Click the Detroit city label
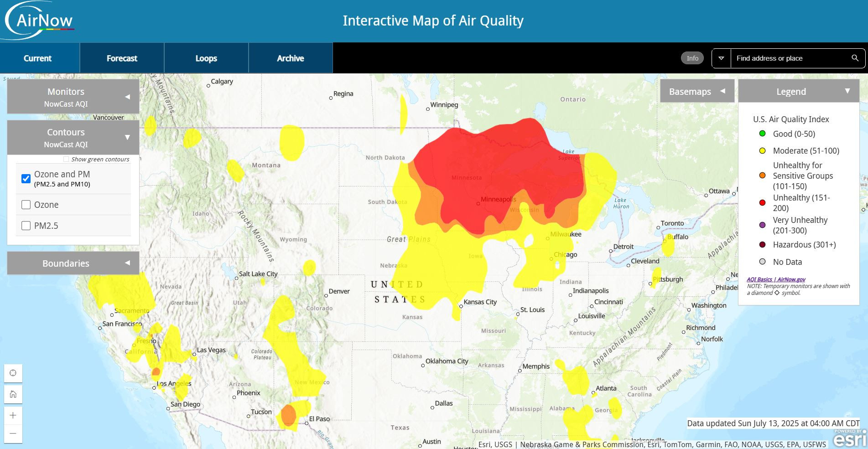This screenshot has width=868, height=449. [624, 247]
